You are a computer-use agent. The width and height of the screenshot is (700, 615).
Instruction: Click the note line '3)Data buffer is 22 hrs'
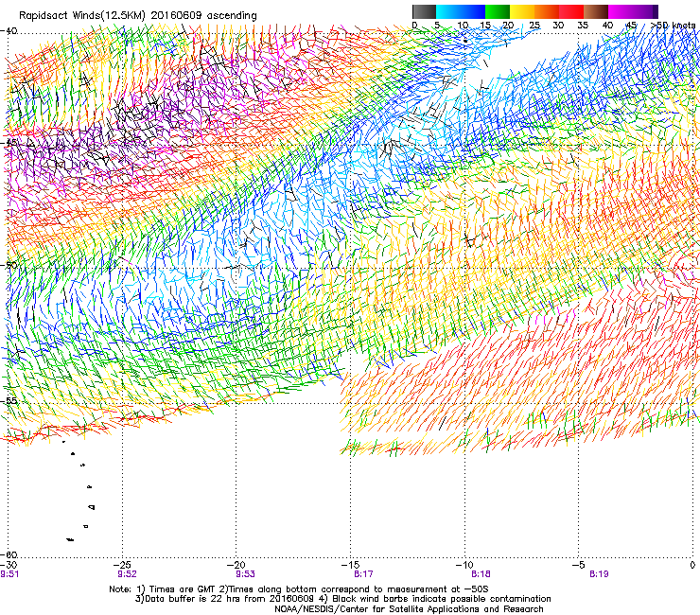click(342, 599)
